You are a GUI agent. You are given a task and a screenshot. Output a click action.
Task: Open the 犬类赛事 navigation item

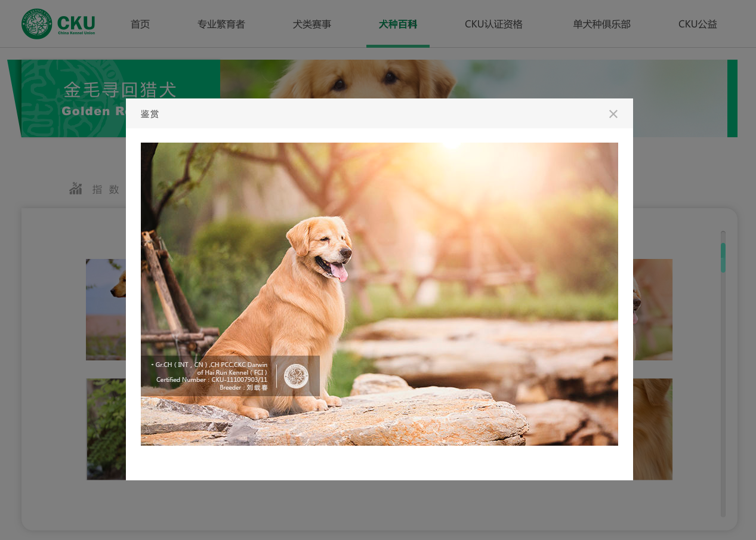pos(312,24)
